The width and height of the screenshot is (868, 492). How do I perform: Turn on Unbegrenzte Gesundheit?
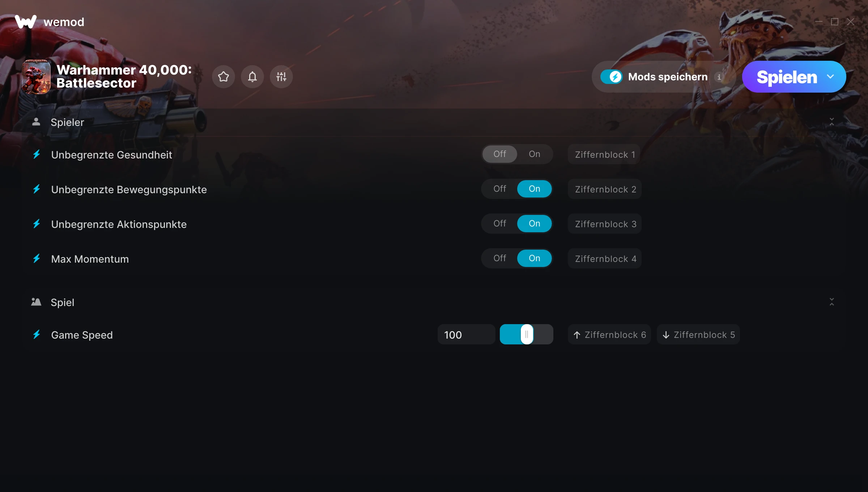(x=534, y=154)
